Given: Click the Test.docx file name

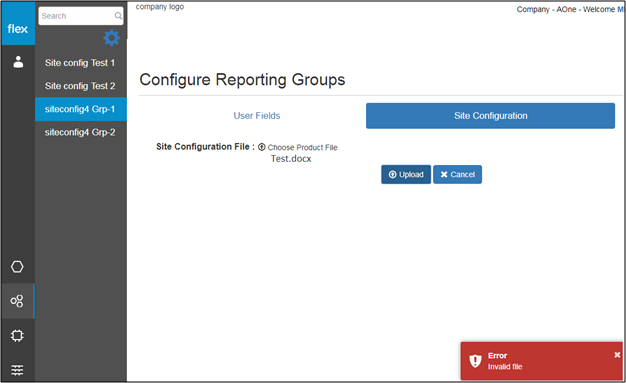Looking at the screenshot, I should click(x=291, y=159).
